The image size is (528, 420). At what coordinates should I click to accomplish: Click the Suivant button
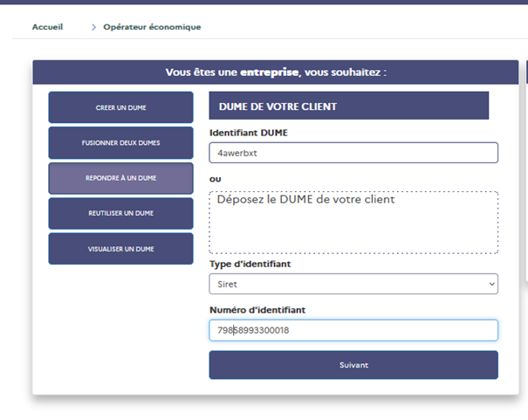(x=353, y=365)
